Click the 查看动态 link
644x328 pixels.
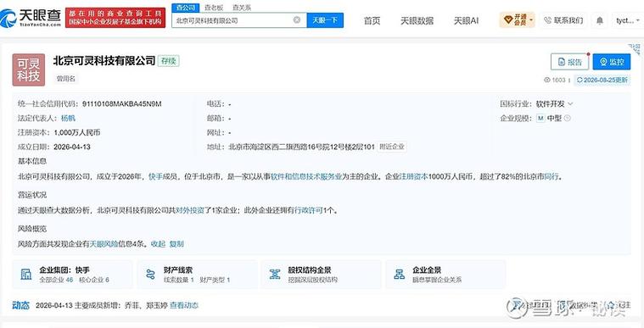point(184,305)
